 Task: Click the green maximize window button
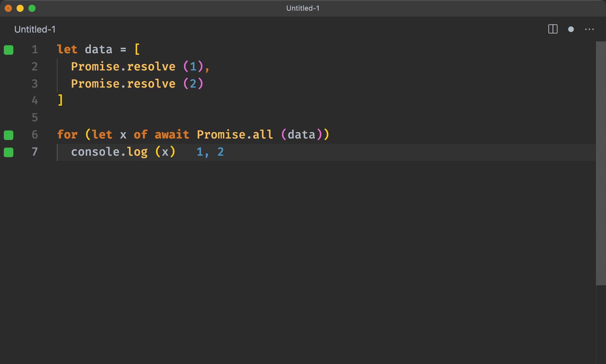(32, 8)
